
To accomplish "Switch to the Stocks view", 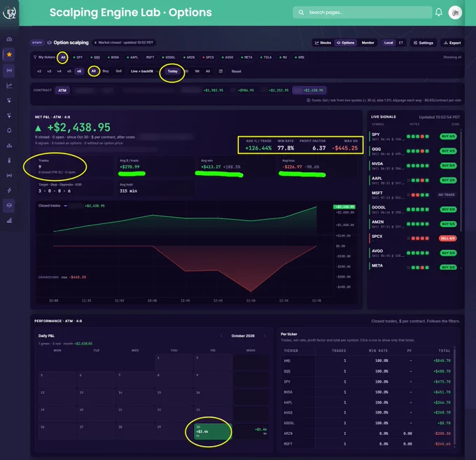I will [323, 43].
